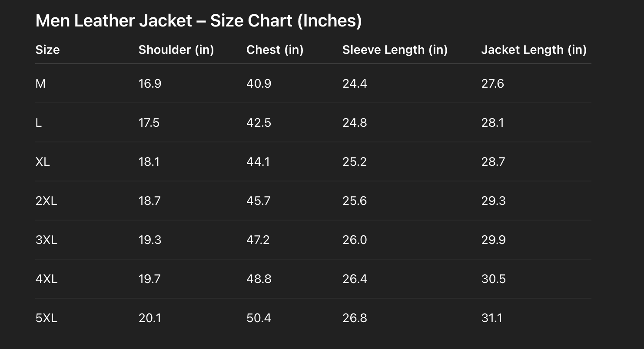Click the Chest (in) column header
This screenshot has height=349, width=644.
(275, 50)
